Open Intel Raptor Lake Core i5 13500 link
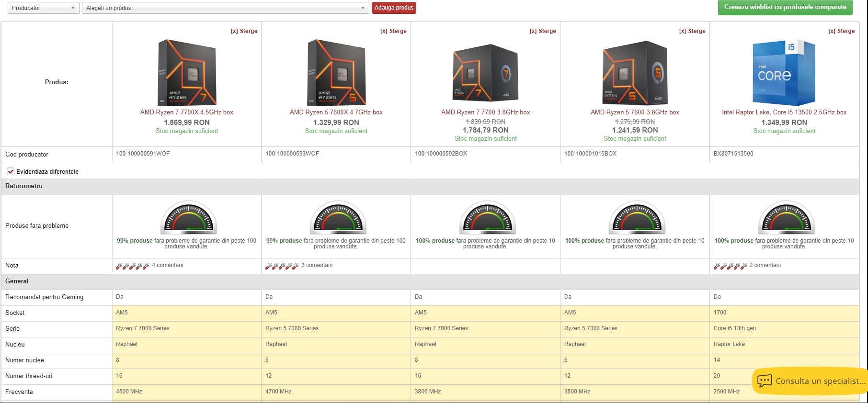Image resolution: width=868 pixels, height=403 pixels. [x=784, y=112]
